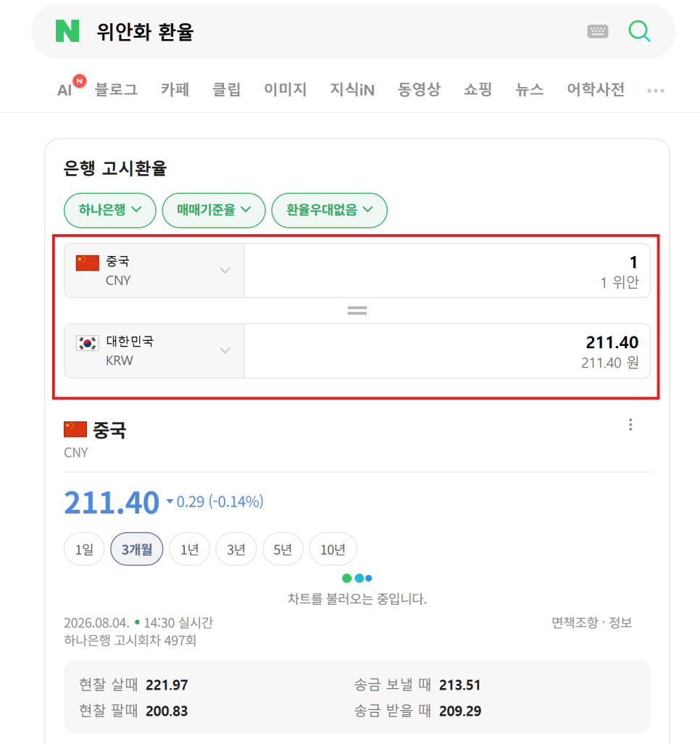Expand the 환율우대없음 dropdown
This screenshot has width=700, height=744.
(x=330, y=210)
